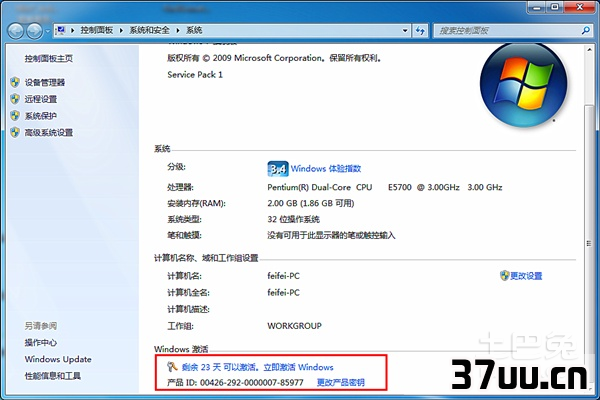Click the shield icon beside 更改设置
Screen dimensions: 600x400
pos(504,275)
